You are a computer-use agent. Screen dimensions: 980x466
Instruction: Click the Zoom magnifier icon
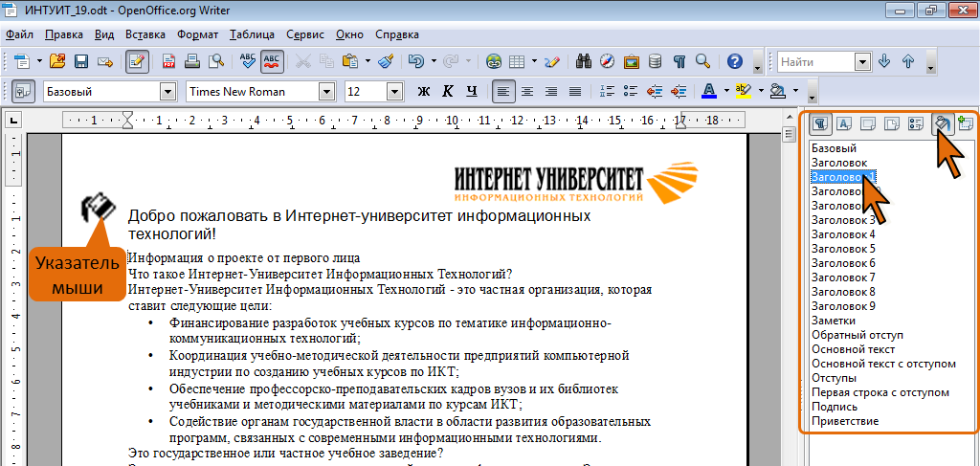[x=703, y=61]
